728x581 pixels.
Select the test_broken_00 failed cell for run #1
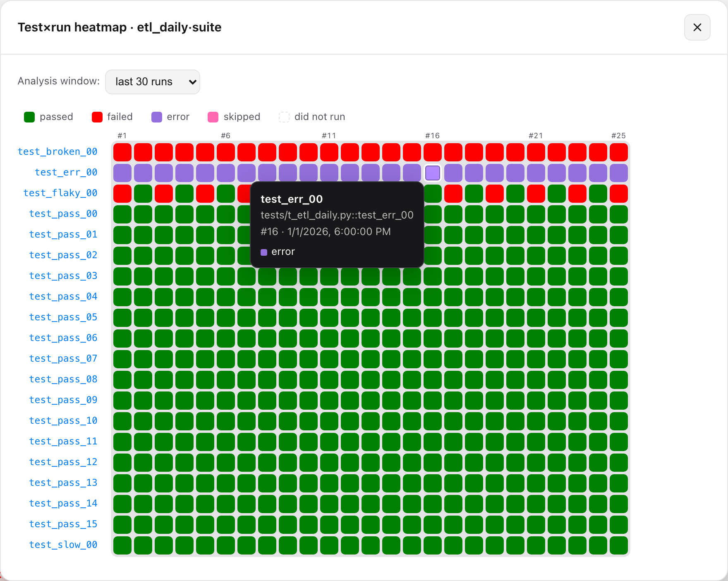[x=122, y=152]
